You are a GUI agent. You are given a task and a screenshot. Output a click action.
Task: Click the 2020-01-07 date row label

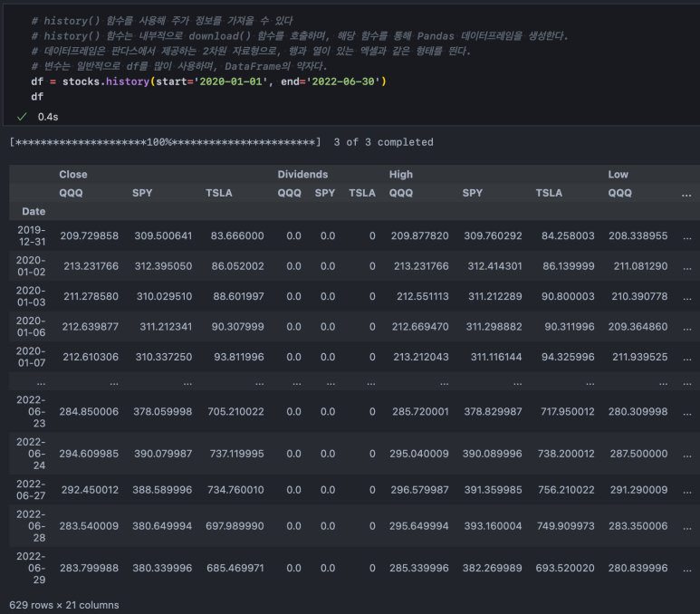31,357
